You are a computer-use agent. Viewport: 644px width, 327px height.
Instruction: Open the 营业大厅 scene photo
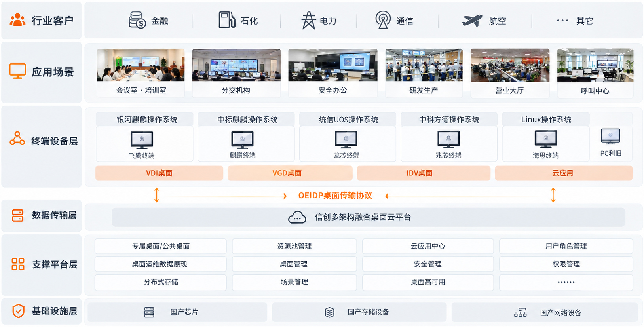[x=510, y=65]
